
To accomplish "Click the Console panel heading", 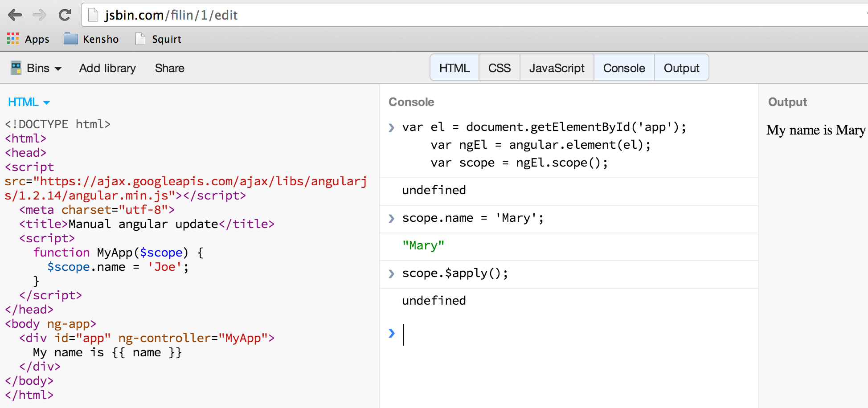I will [x=411, y=102].
